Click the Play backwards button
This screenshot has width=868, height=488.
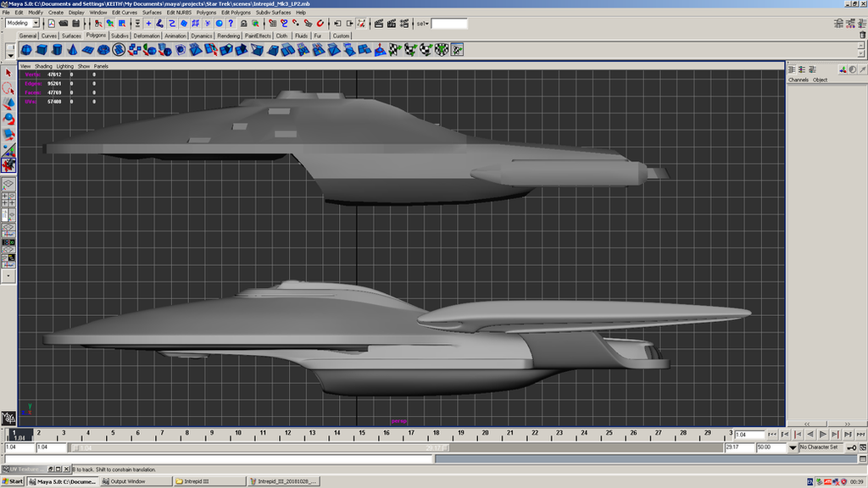(810, 435)
